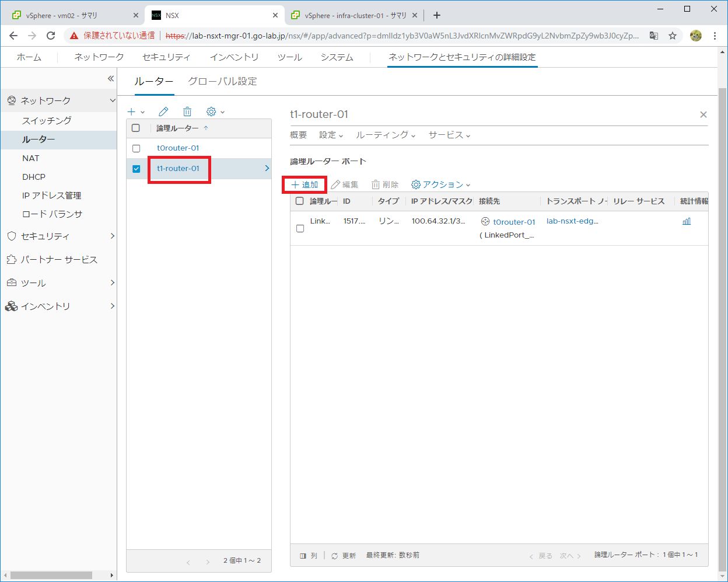View statistics chart icon for the linked port
This screenshot has height=582, width=728.
click(x=687, y=221)
